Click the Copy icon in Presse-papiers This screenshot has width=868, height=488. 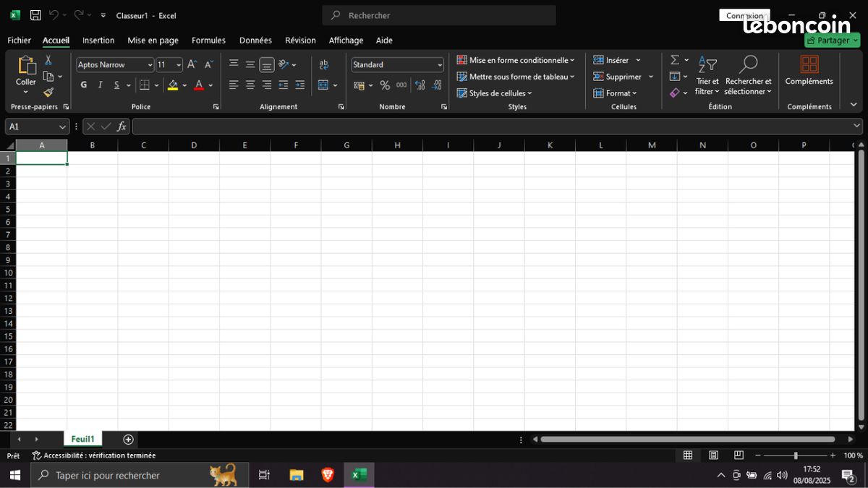coord(48,77)
